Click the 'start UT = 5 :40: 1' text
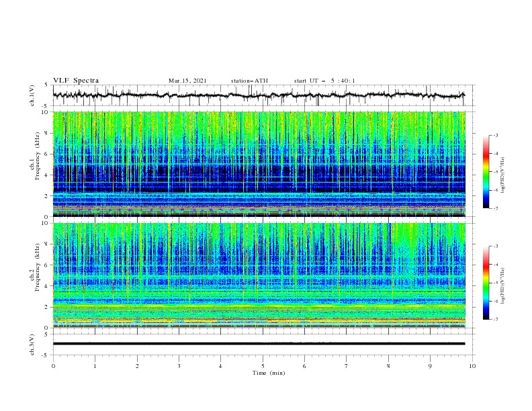532x411 pixels. [x=324, y=81]
